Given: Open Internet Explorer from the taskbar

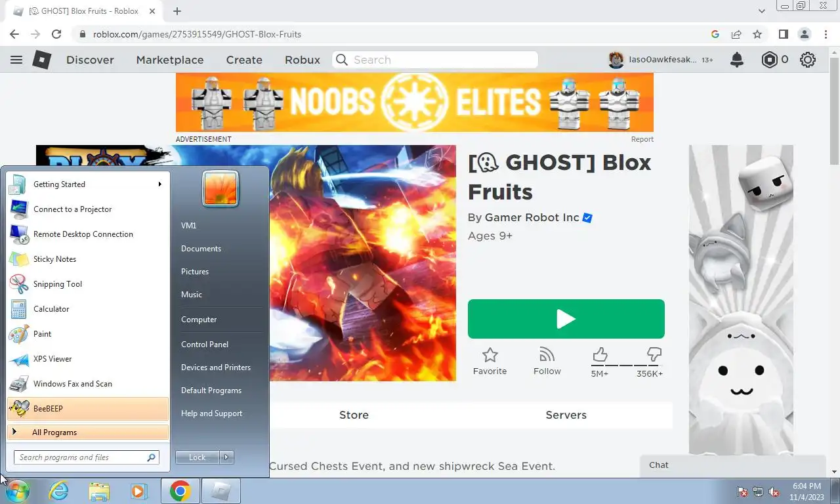Looking at the screenshot, I should tap(58, 491).
